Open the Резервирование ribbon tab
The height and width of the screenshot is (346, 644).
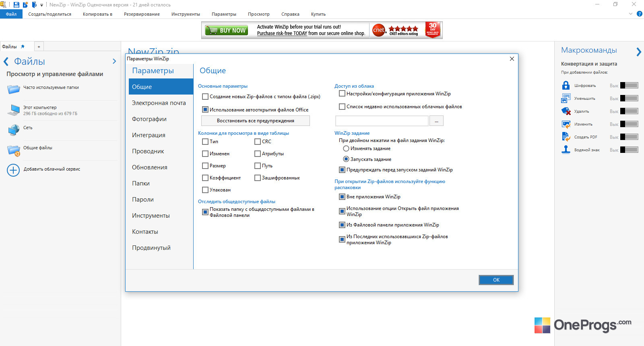(x=142, y=14)
